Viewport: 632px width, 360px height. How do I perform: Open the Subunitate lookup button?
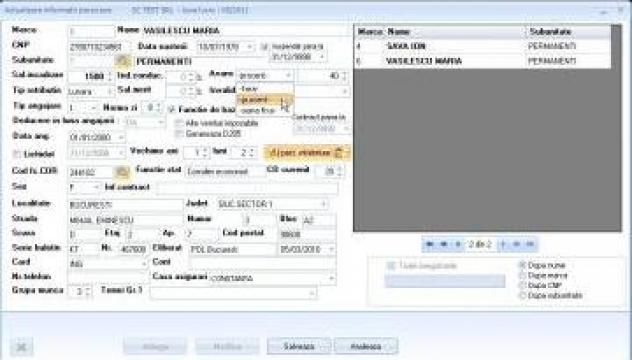(123, 61)
